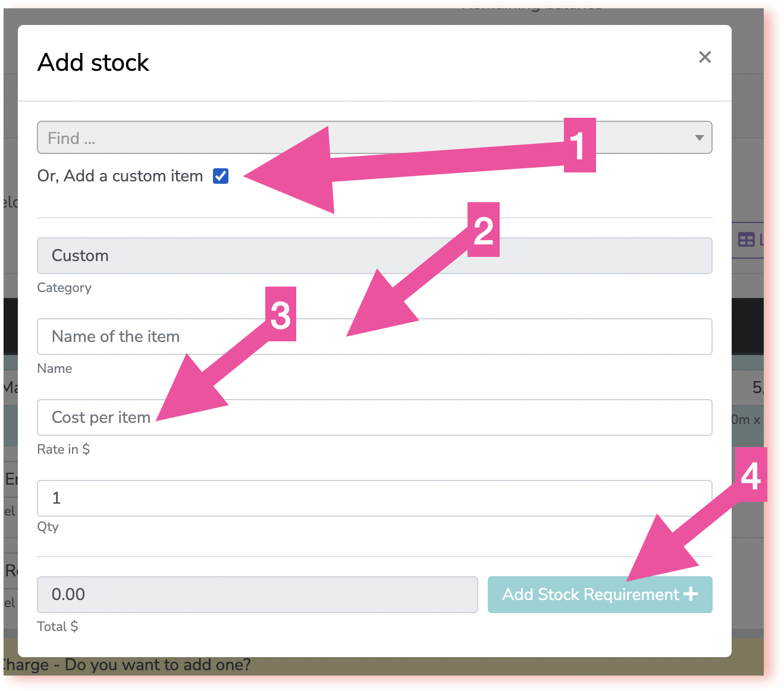The height and width of the screenshot is (691, 784).
Task: Click the 'Do you want to add one?' banner
Action: point(158,665)
